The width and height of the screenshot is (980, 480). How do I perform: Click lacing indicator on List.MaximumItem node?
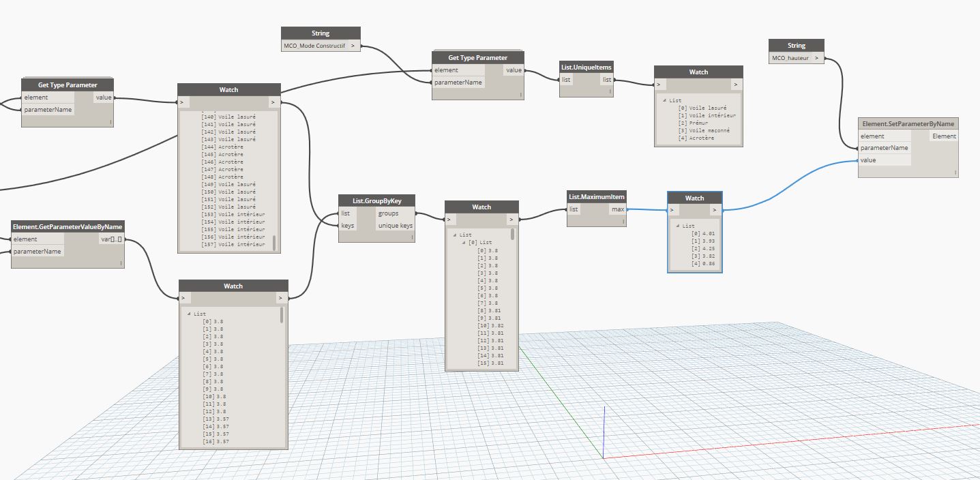tap(623, 222)
